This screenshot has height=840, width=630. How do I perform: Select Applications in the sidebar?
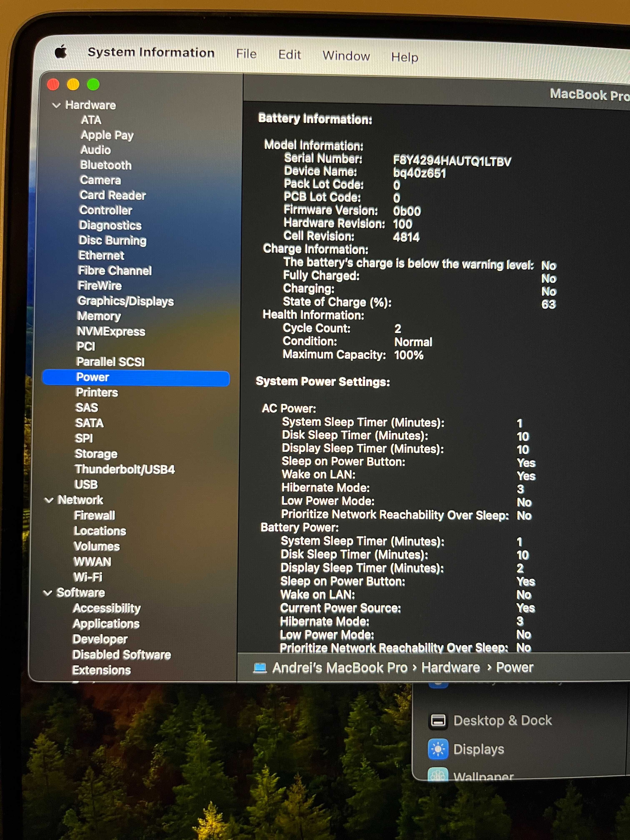(106, 624)
